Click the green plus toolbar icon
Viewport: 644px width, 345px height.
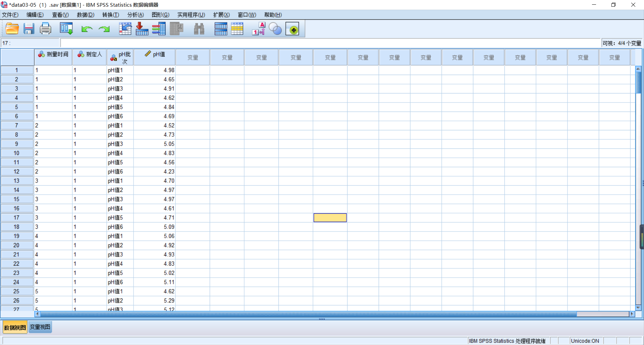292,29
